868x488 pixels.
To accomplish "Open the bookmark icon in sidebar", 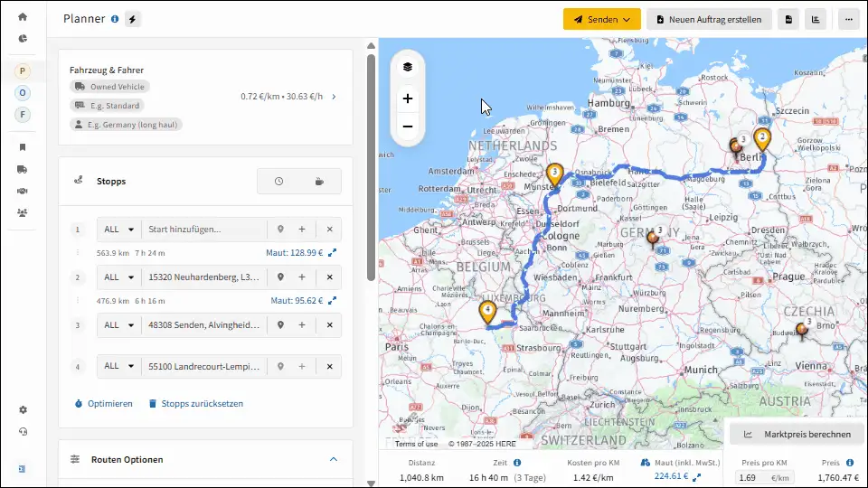I will click(22, 147).
